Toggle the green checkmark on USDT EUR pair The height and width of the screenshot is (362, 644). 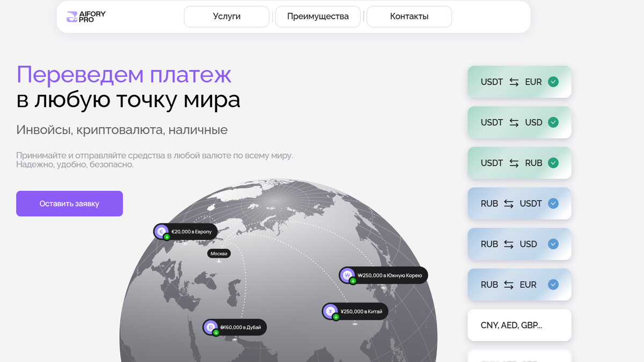tap(553, 82)
